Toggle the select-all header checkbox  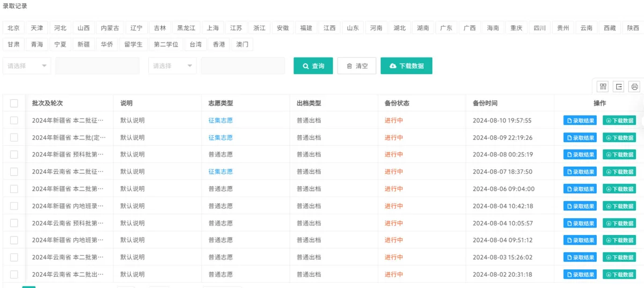point(14,104)
